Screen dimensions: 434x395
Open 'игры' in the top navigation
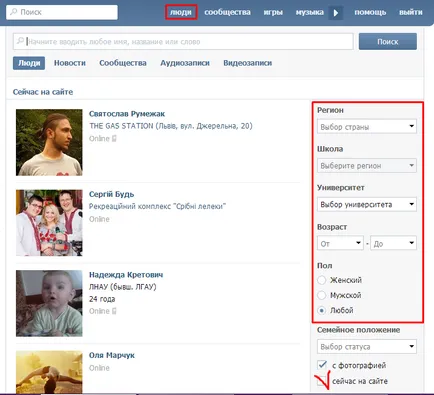click(273, 12)
